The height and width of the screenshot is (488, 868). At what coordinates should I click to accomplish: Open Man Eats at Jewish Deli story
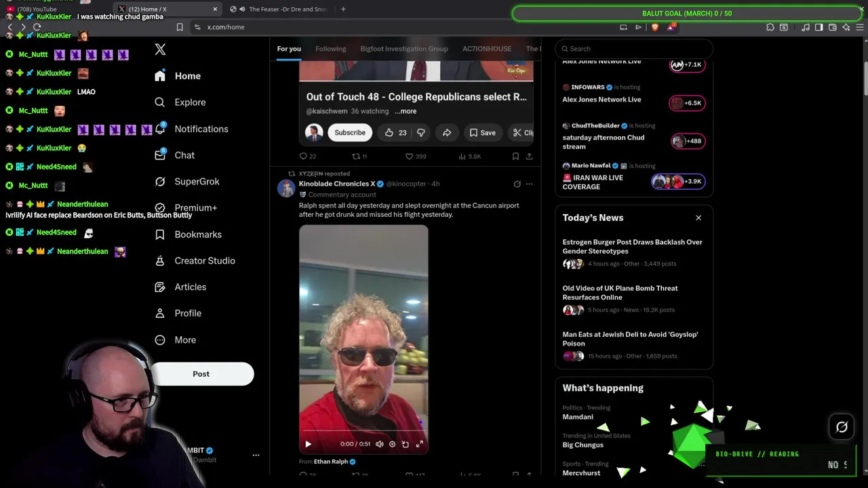click(x=633, y=345)
